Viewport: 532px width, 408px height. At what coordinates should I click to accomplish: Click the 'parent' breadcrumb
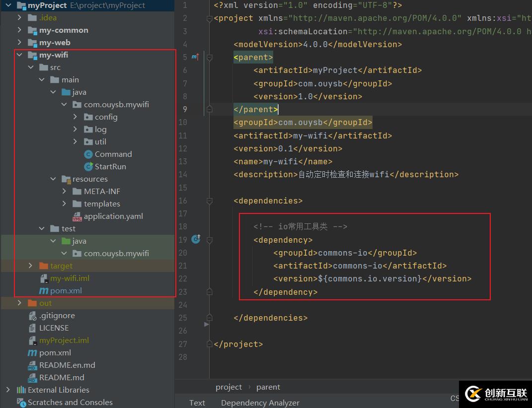pos(268,387)
